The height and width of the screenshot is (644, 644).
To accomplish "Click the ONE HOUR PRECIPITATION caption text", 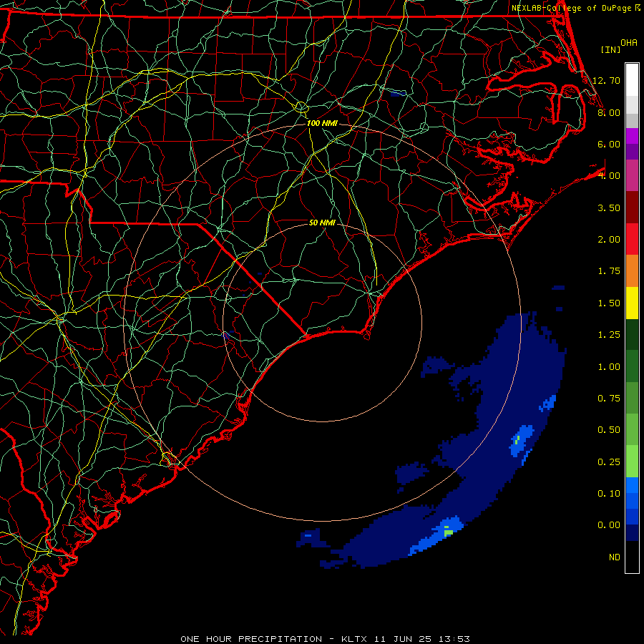I will 251,639.
